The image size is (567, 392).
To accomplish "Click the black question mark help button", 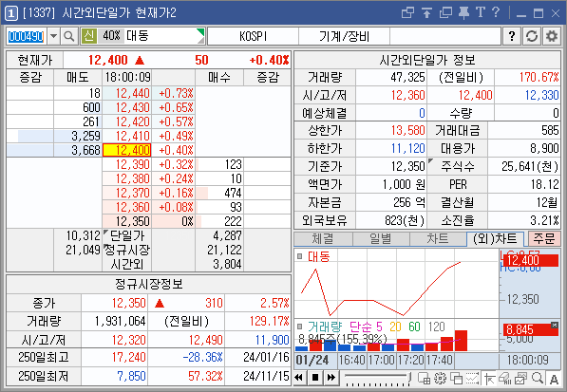I will point(511,36).
